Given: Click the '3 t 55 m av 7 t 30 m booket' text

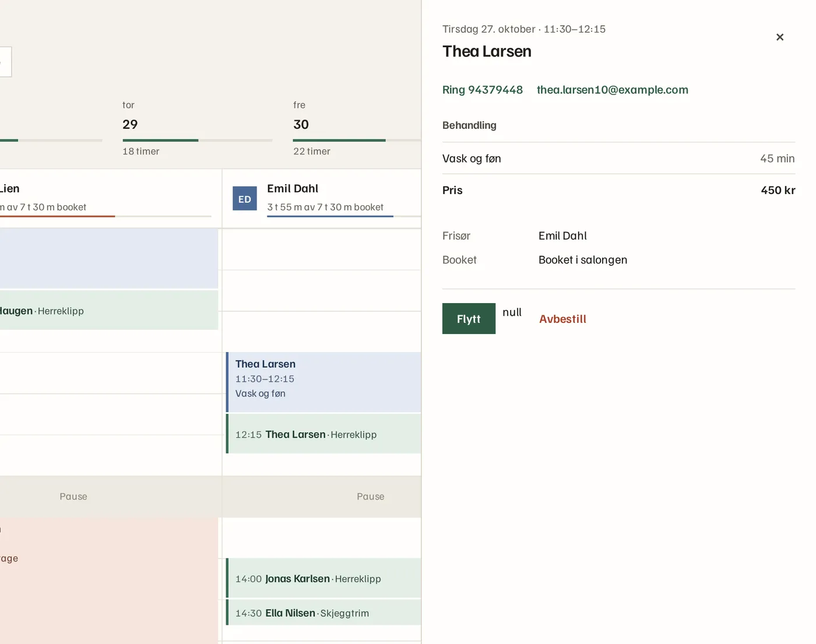Looking at the screenshot, I should coord(325,207).
